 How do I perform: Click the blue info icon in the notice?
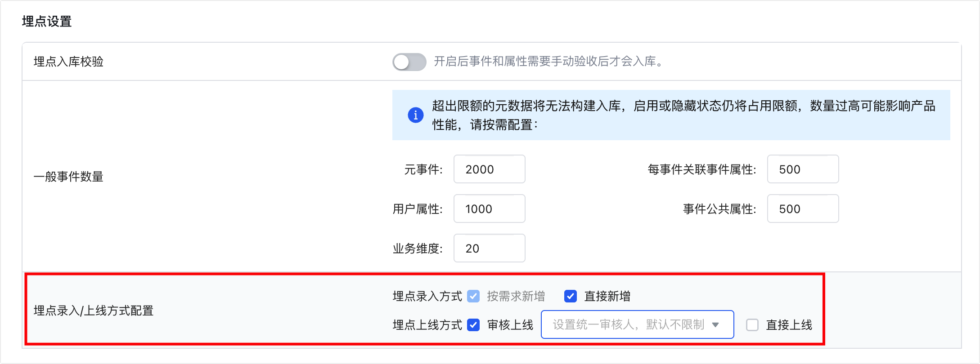pyautogui.click(x=415, y=115)
